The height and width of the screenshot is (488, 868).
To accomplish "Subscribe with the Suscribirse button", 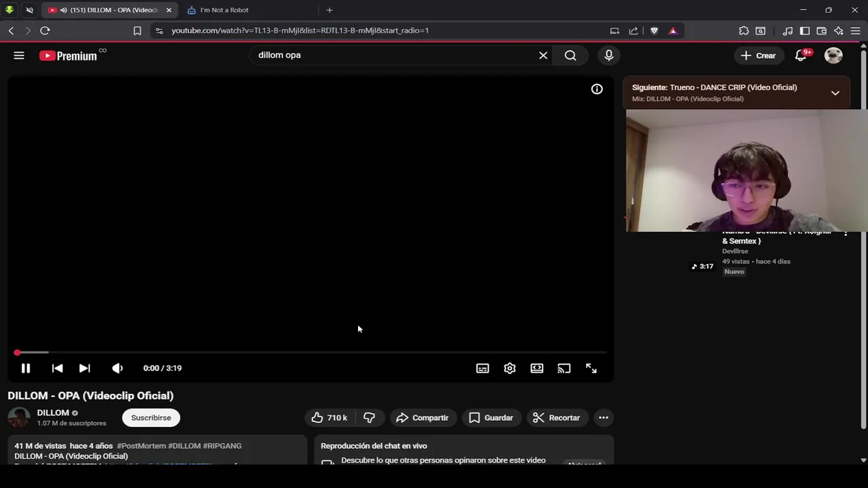I will 151,418.
